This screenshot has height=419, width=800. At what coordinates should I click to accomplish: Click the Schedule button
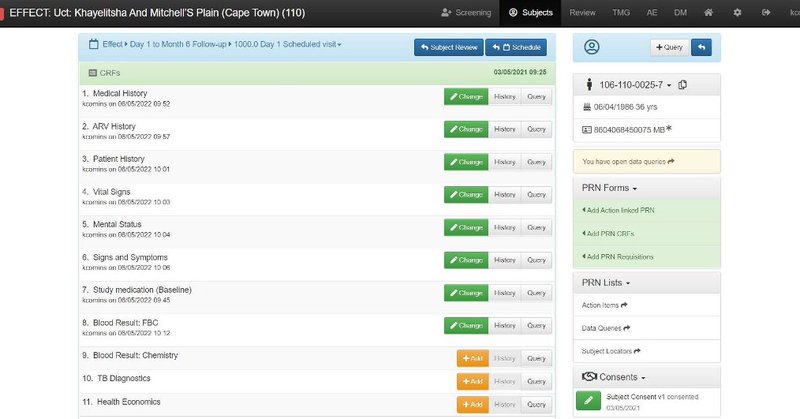pos(516,47)
